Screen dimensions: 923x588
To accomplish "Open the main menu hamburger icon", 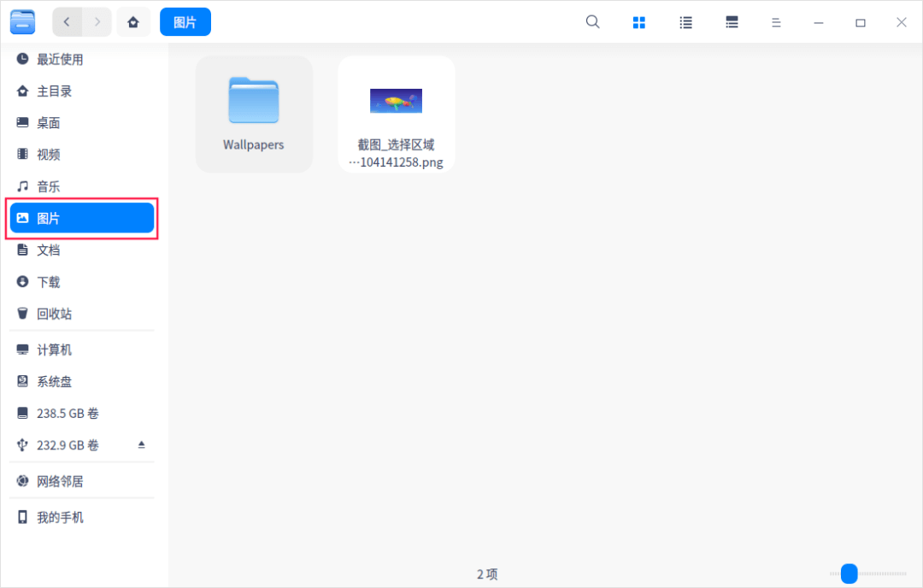I will (x=776, y=22).
